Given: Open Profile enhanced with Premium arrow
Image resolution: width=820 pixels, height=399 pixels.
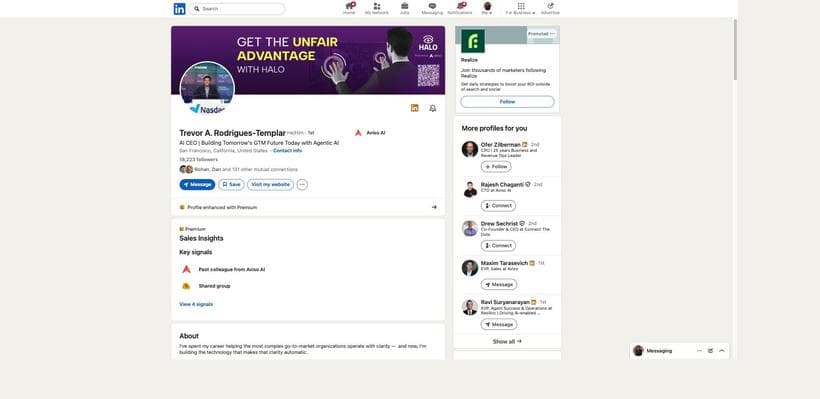Looking at the screenshot, I should pyautogui.click(x=434, y=207).
